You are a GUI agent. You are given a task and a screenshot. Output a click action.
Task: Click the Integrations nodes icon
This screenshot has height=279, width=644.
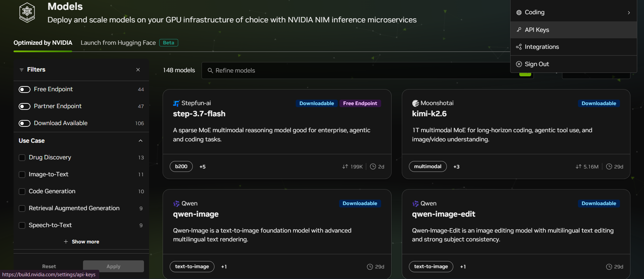coord(519,47)
